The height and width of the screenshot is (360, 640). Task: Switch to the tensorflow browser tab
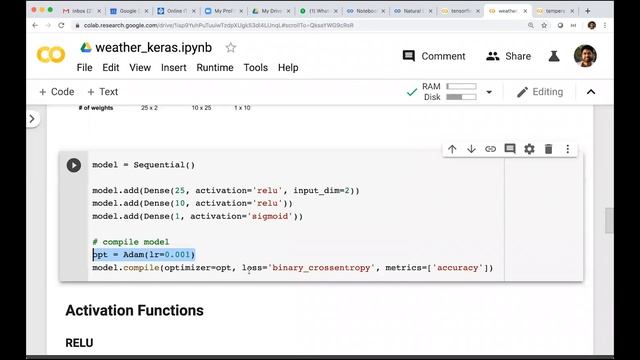(x=461, y=11)
